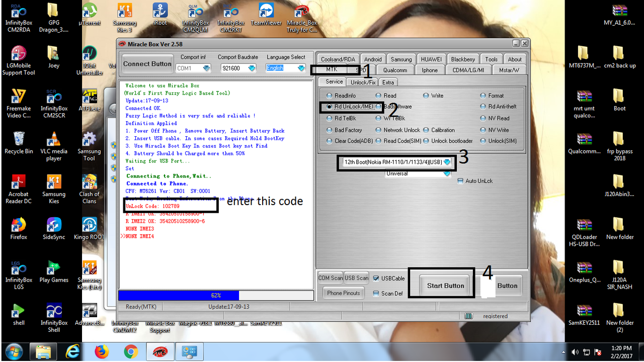Click the Connect Button
The image size is (644, 362).
(x=147, y=64)
